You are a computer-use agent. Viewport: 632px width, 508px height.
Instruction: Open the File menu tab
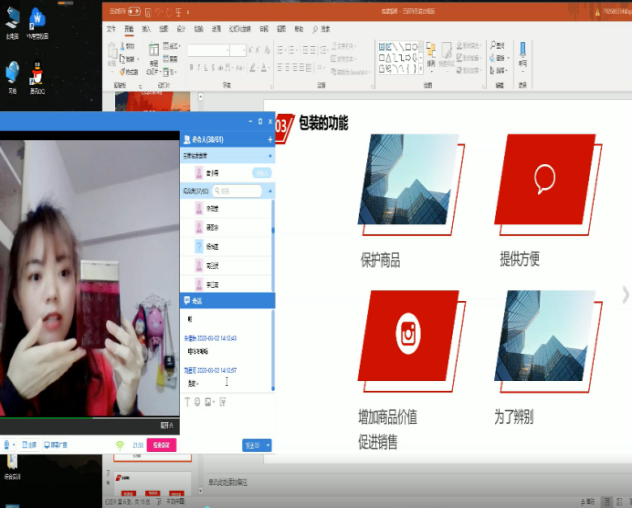[111, 29]
